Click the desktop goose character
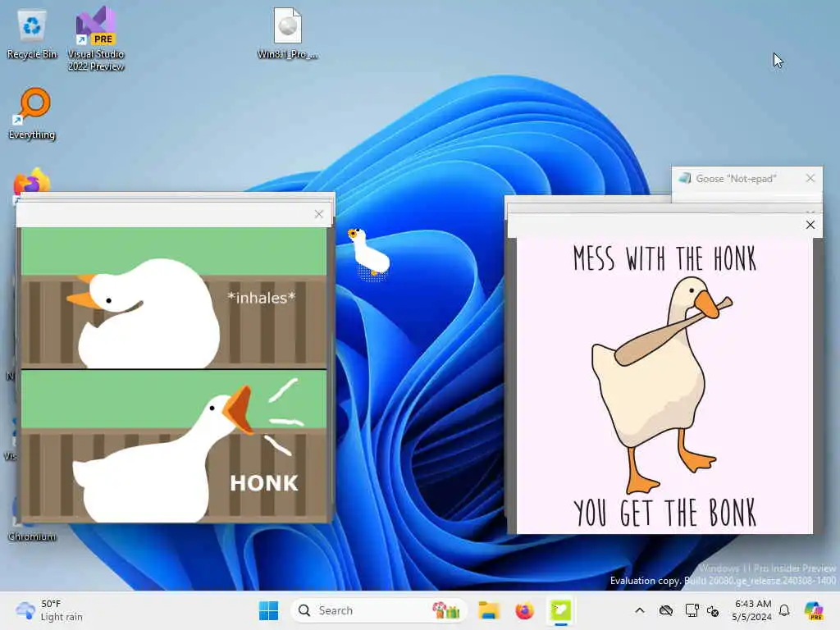Image resolution: width=840 pixels, height=630 pixels. tap(369, 253)
